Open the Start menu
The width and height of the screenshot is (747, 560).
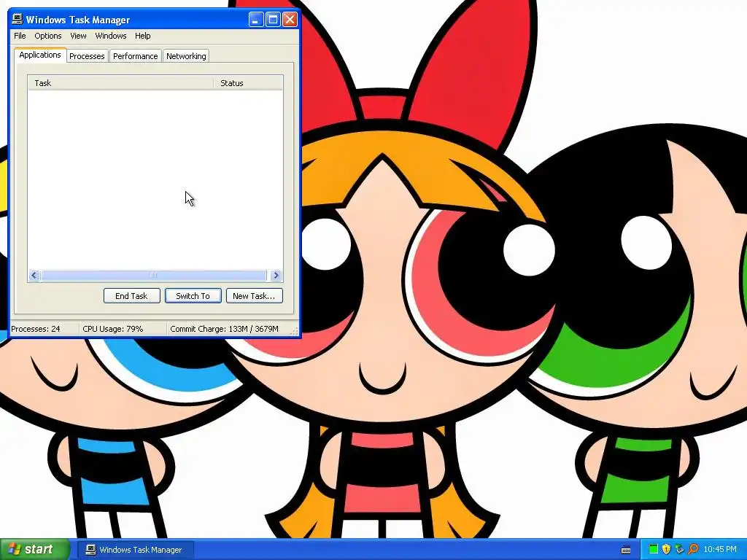(35, 549)
